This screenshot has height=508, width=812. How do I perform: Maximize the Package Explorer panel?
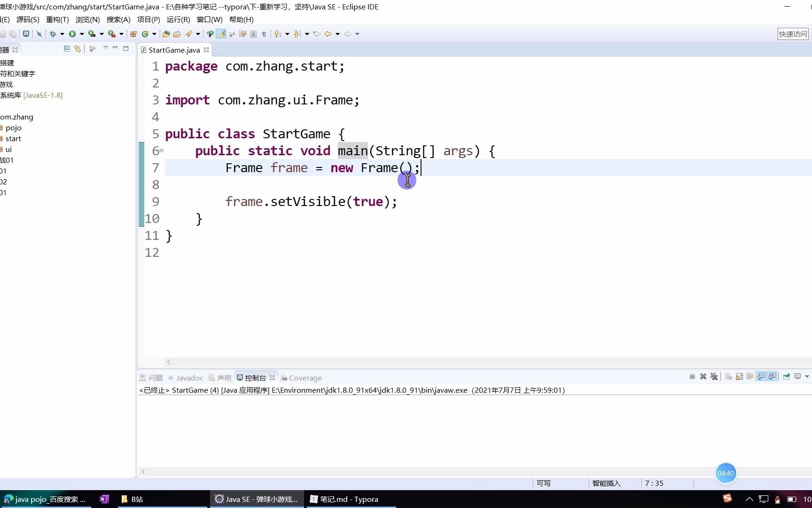[x=126, y=48]
